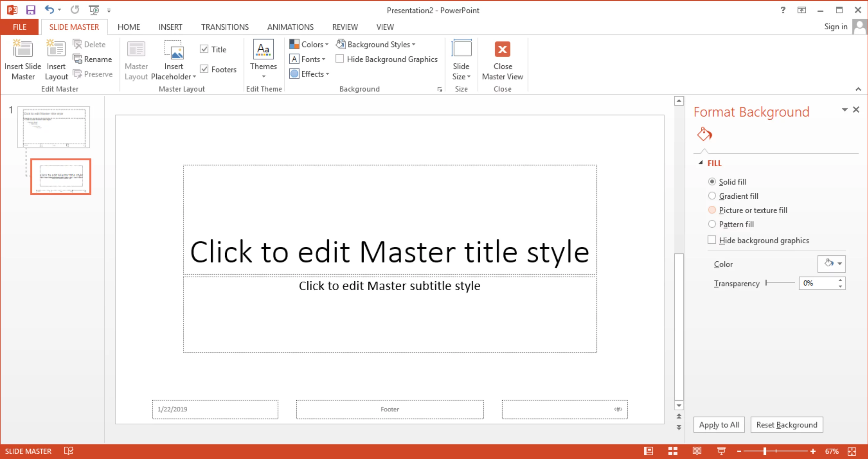Toggle the Title checkbox in Master Layout
This screenshot has width=868, height=459.
coord(205,49)
